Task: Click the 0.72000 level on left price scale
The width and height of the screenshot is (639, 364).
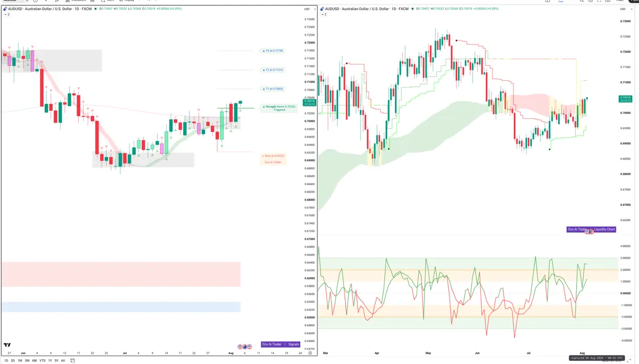Action: tap(309, 43)
